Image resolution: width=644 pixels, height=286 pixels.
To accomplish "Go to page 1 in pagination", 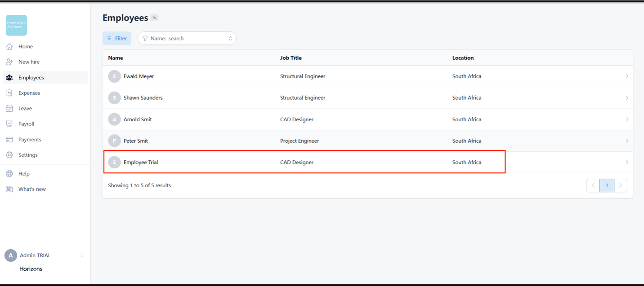I will coord(607,185).
